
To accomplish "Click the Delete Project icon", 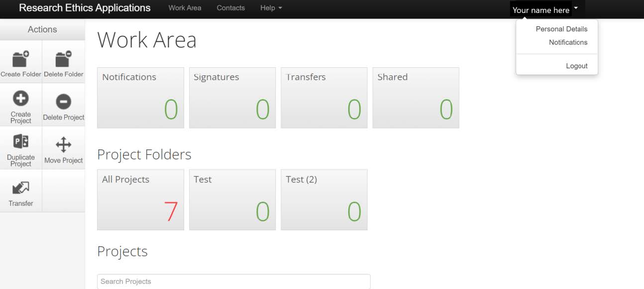I will pyautogui.click(x=63, y=100).
